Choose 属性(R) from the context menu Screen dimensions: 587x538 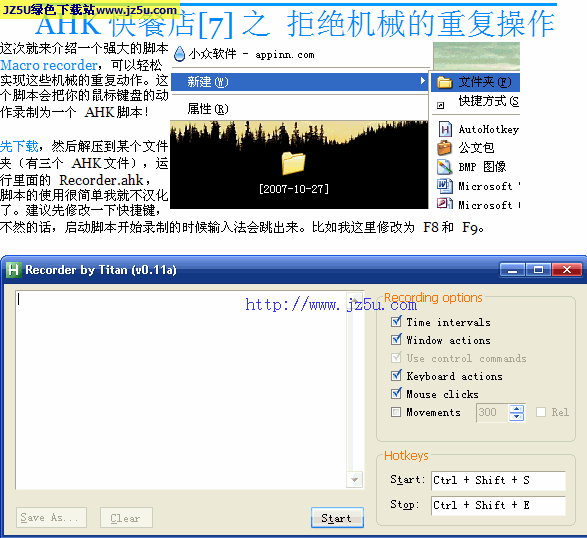pyautogui.click(x=299, y=109)
